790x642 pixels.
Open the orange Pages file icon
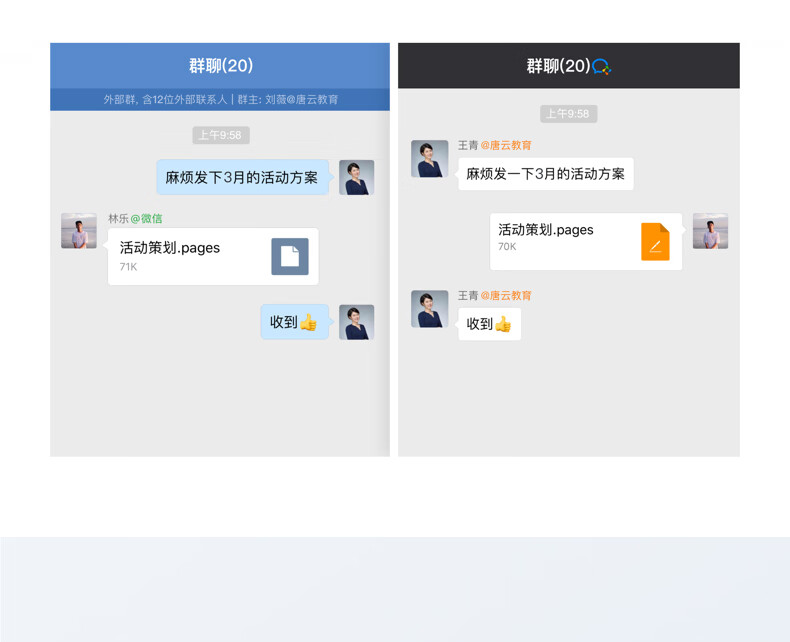[655, 242]
